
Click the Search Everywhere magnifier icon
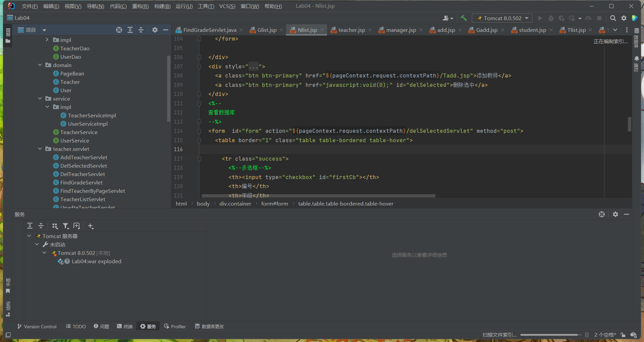[x=613, y=18]
